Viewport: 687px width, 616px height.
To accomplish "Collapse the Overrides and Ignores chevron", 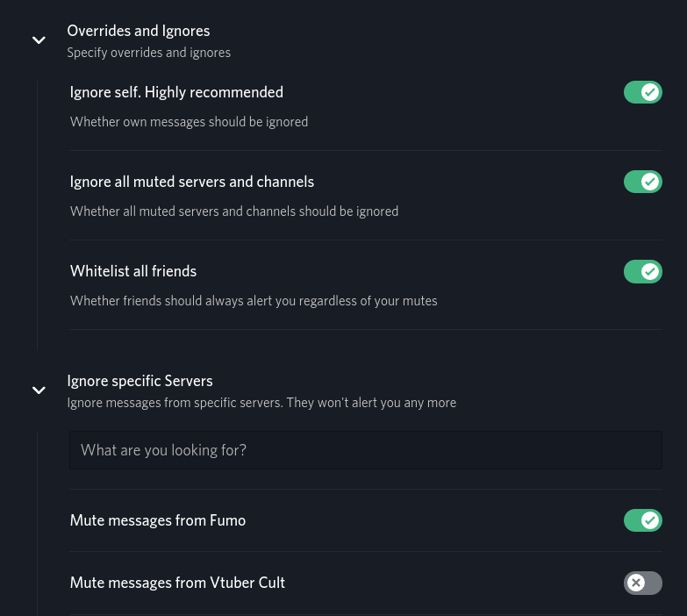I will (39, 40).
